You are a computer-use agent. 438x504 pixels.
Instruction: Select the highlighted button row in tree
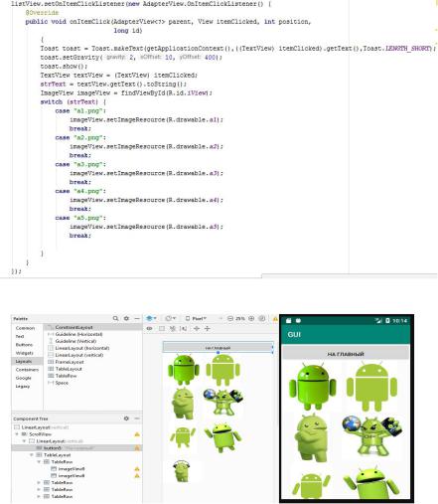point(76,448)
